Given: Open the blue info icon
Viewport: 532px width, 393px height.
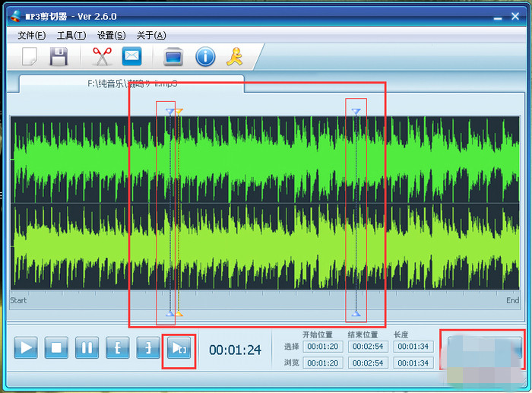Looking at the screenshot, I should coord(205,57).
